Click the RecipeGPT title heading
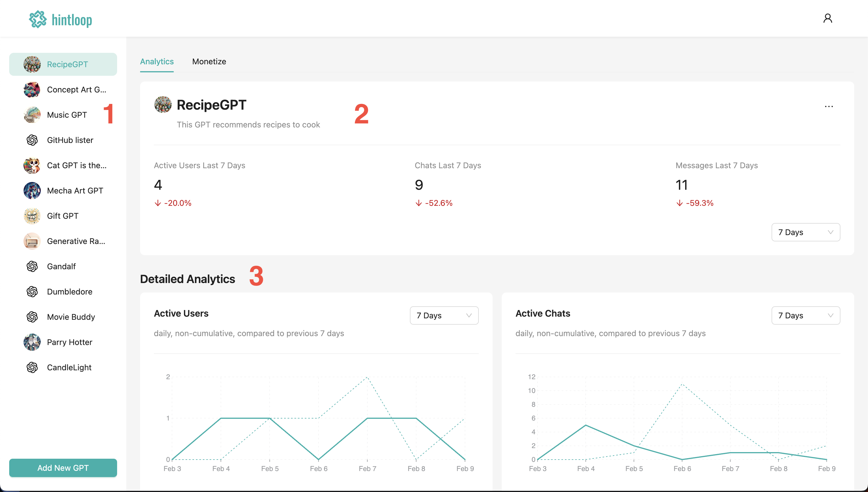 click(x=212, y=105)
